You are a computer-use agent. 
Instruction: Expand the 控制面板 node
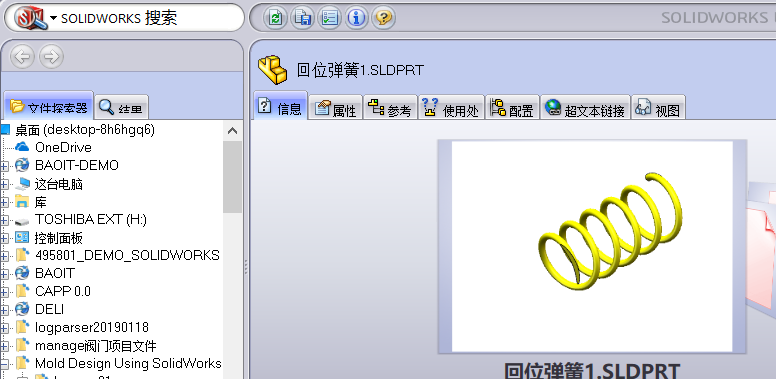click(x=4, y=238)
